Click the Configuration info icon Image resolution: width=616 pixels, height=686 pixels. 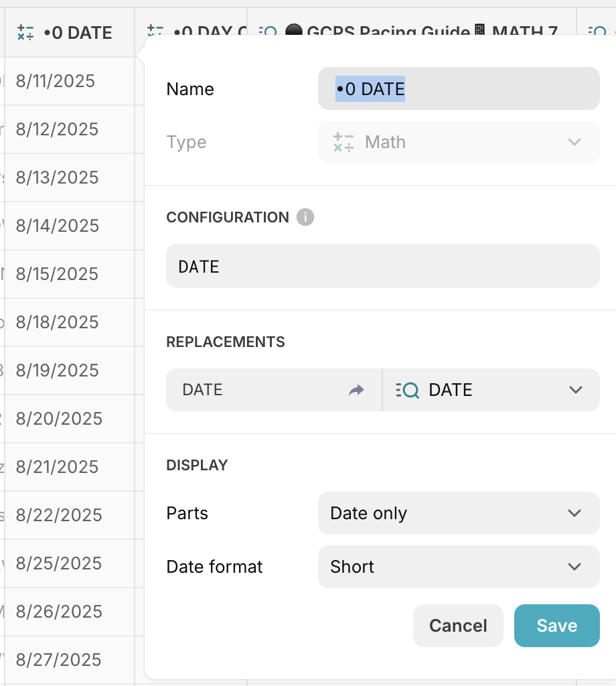click(x=305, y=217)
